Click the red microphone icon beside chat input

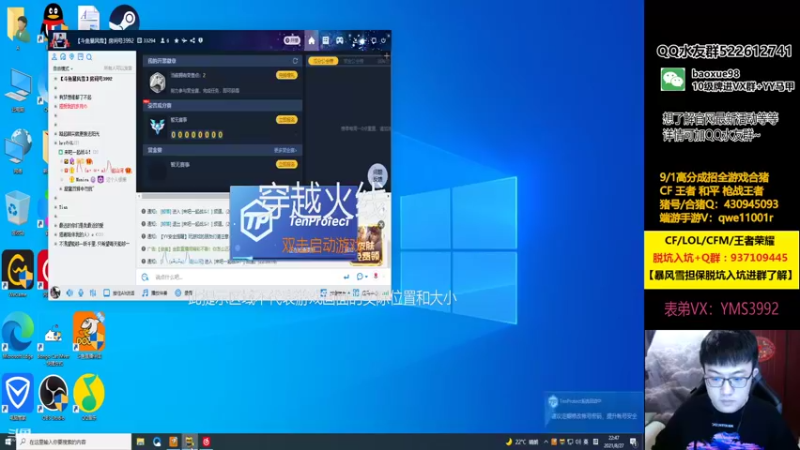pyautogui.click(x=376, y=277)
